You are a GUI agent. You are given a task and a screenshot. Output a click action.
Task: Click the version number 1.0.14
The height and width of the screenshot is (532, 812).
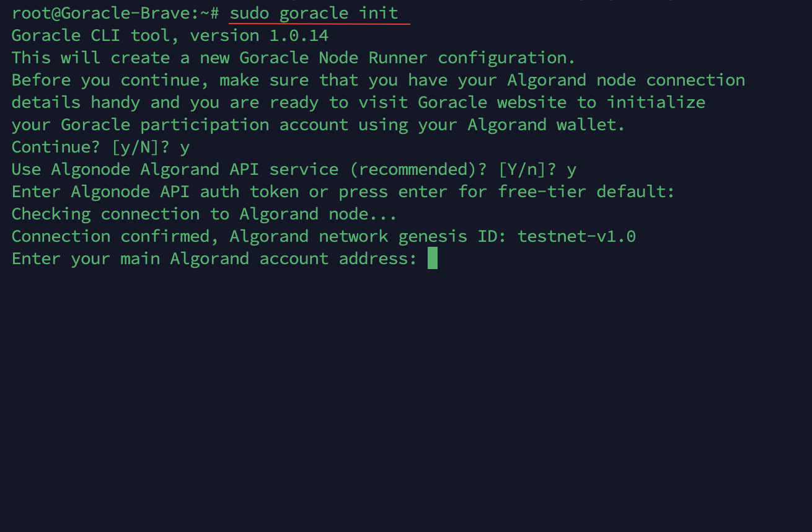tap(298, 35)
